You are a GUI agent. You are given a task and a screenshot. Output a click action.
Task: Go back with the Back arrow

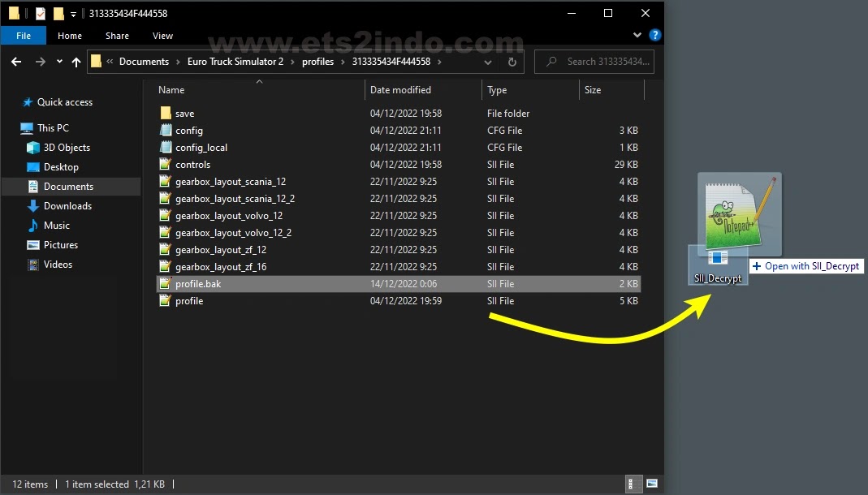tap(16, 62)
